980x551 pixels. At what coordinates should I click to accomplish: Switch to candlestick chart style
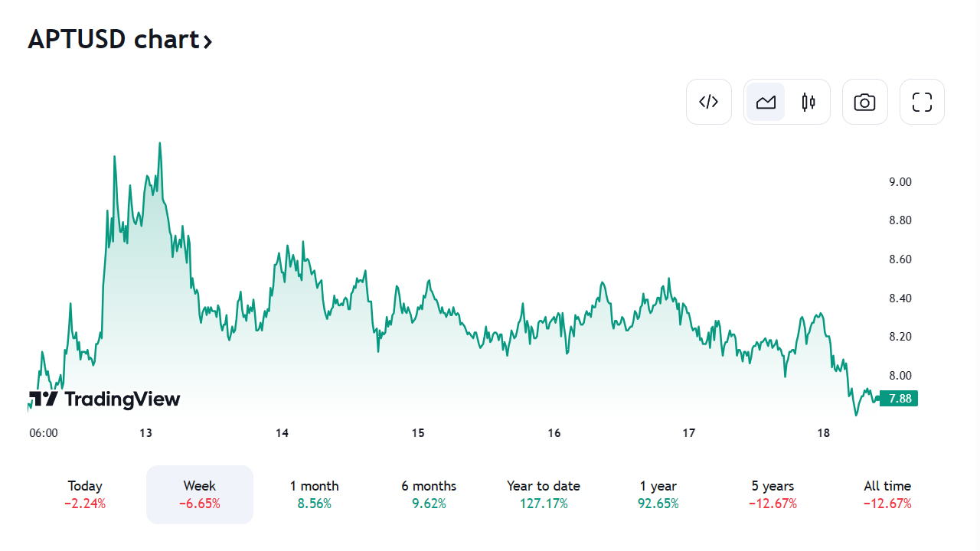[808, 102]
